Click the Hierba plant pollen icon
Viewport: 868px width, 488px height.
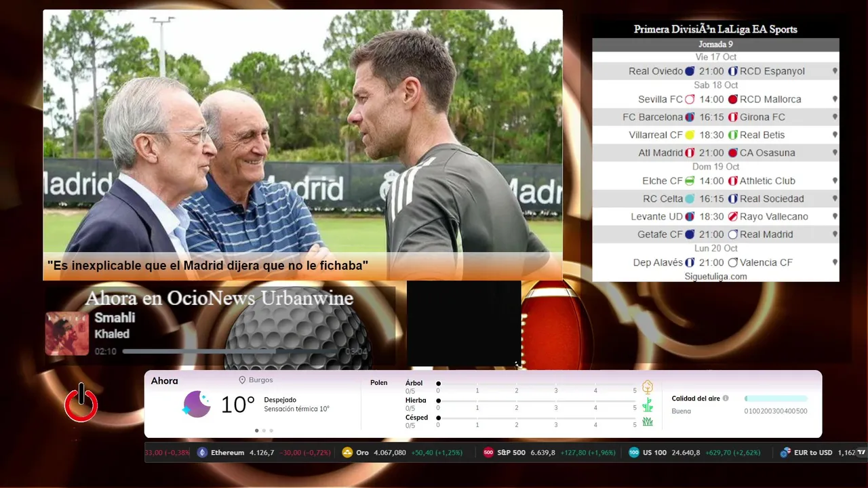click(648, 405)
